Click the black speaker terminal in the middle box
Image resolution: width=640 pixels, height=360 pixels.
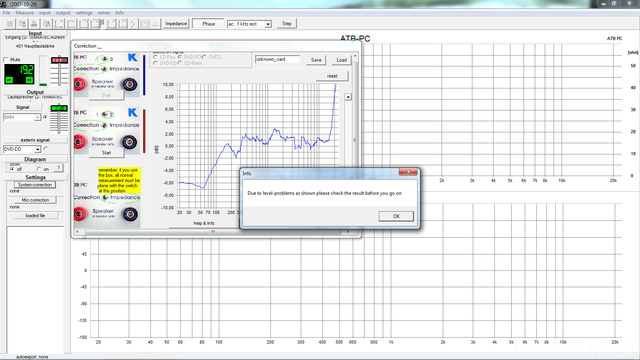click(130, 142)
